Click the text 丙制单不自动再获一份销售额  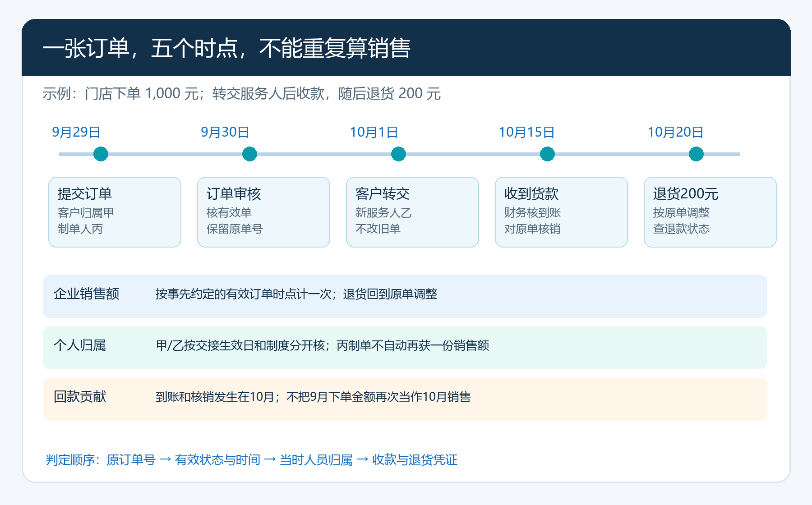[x=413, y=346]
